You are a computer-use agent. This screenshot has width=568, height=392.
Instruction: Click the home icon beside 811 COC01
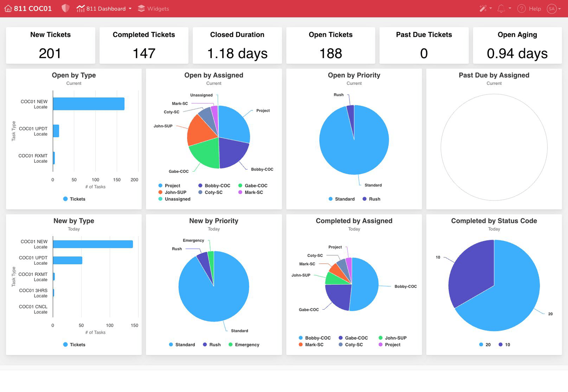[x=8, y=9]
